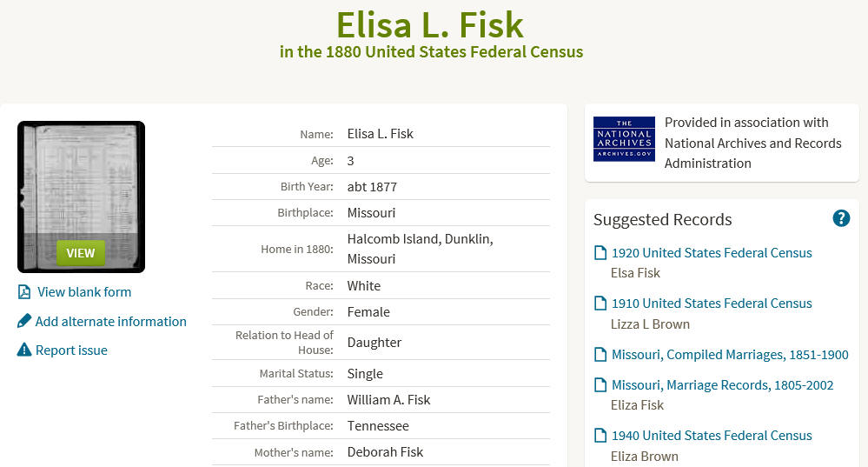The height and width of the screenshot is (467, 868).
Task: Click document icon beside Missouri Marriage Records
Action: 600,385
